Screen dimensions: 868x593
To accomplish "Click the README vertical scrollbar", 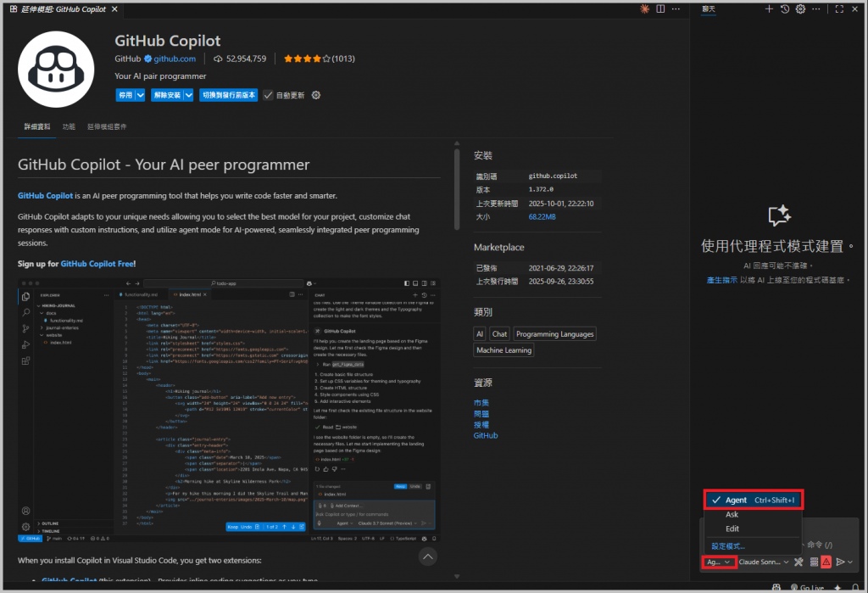I will (457, 190).
